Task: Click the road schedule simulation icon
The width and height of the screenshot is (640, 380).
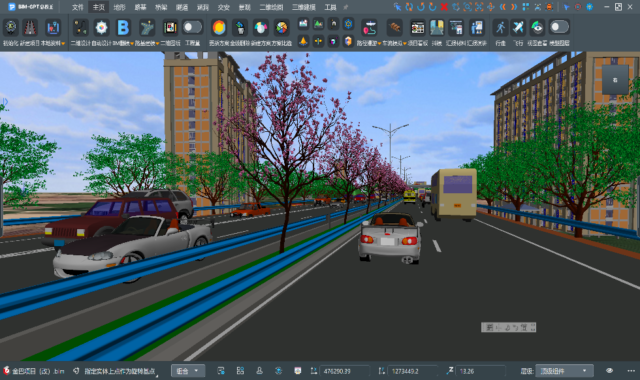Action: coord(437,27)
